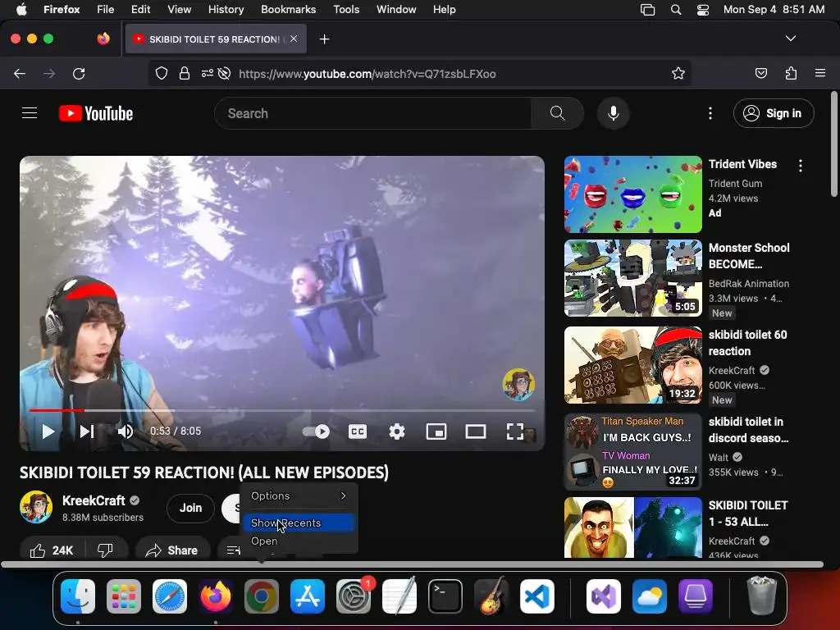Viewport: 840px width, 630px height.
Task: Open Pocket save icon in toolbar
Action: point(761,73)
